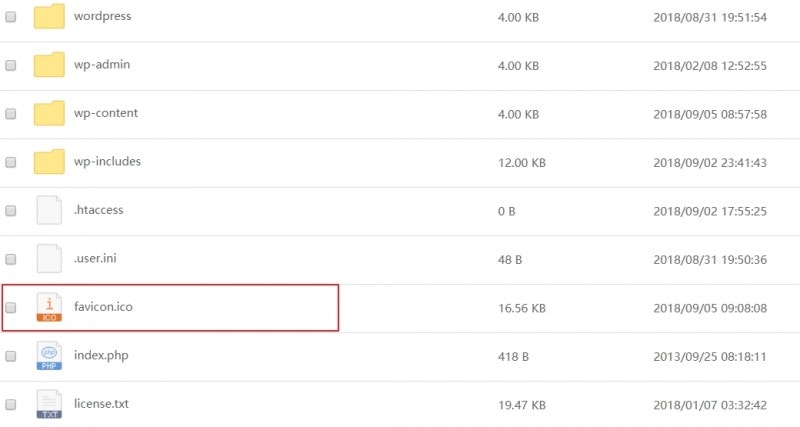Open the wordpress folder name link
Viewport: 800px width, 427px height.
[102, 17]
